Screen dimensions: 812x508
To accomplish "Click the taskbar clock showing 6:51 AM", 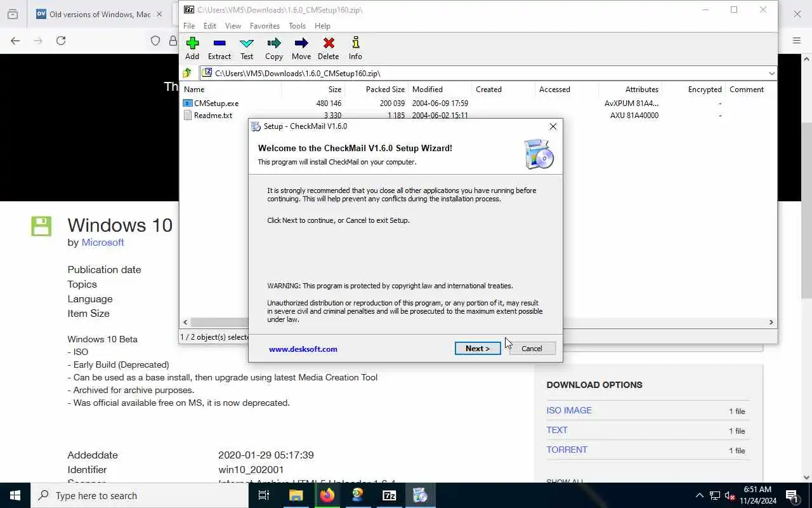I will tap(757, 495).
